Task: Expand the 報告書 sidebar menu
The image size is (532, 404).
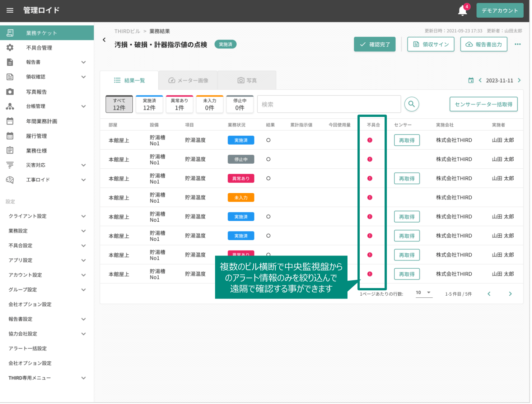Action: [84, 62]
